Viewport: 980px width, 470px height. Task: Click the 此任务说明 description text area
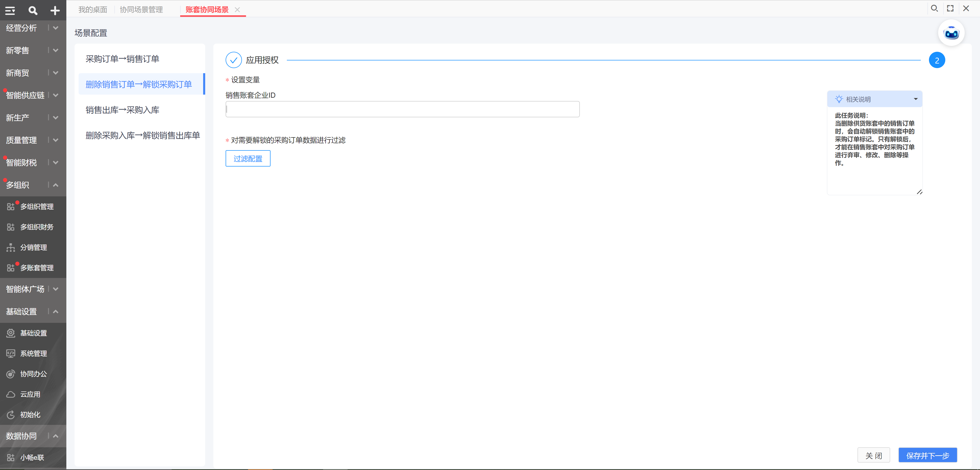[875, 151]
